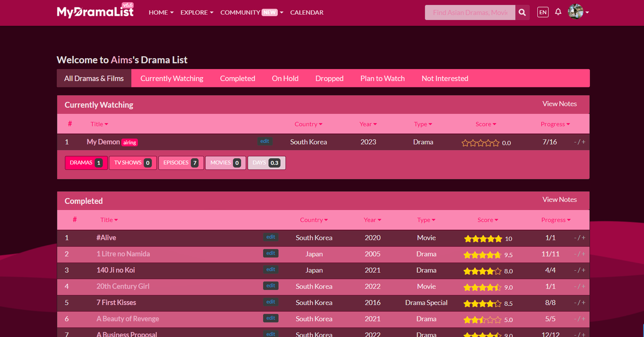
Task: Click edit for My Demon
Action: (265, 141)
